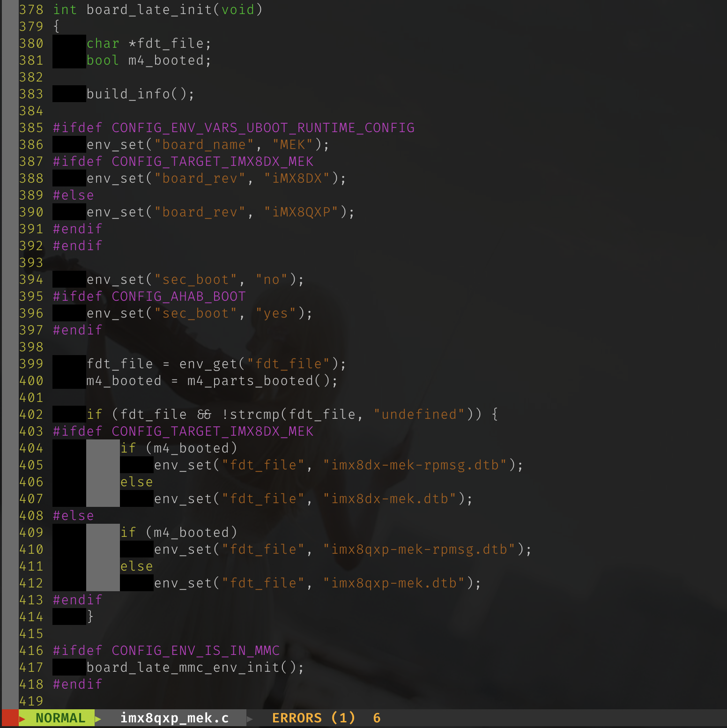Viewport: 727px width, 728px height.
Task: Click the "iMX8DX" string literal
Action: (297, 178)
